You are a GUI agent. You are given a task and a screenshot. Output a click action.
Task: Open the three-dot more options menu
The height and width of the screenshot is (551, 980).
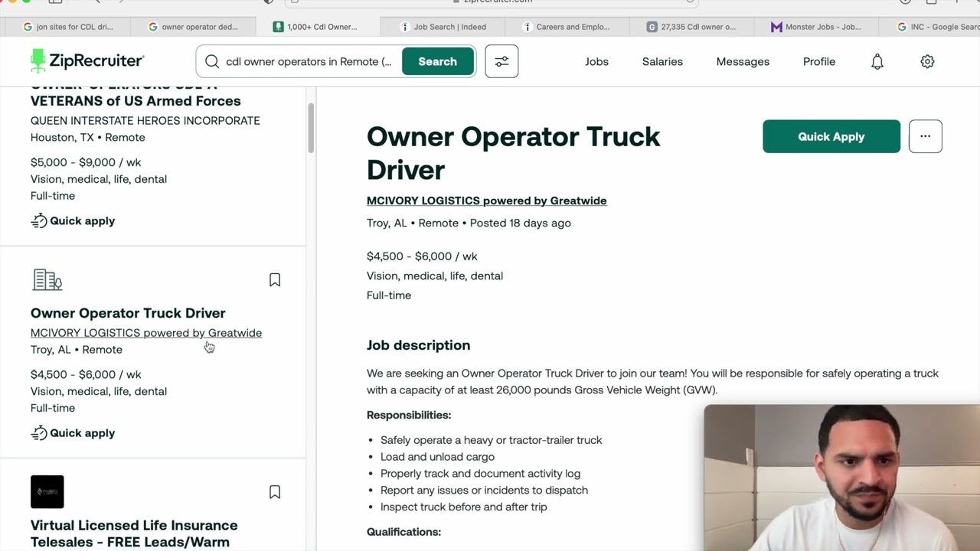click(925, 136)
